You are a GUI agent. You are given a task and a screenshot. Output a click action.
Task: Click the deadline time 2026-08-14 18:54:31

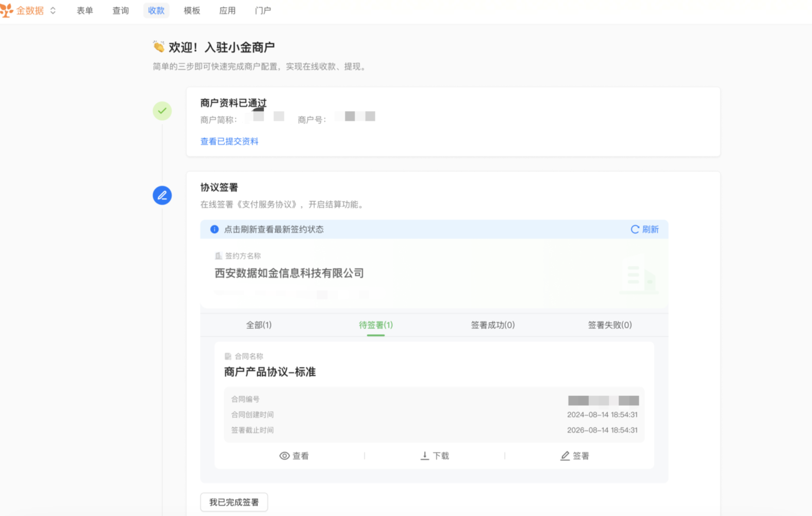602,430
